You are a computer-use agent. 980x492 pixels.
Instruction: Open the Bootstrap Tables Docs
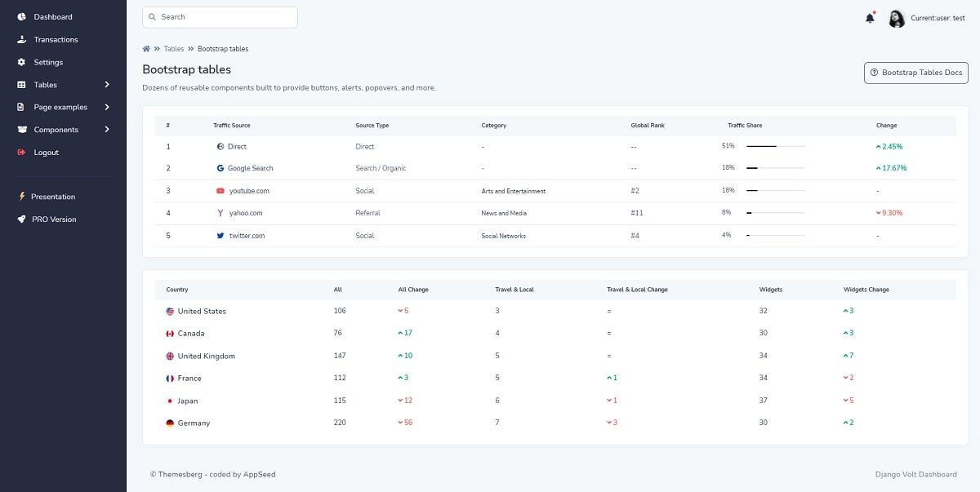[915, 73]
